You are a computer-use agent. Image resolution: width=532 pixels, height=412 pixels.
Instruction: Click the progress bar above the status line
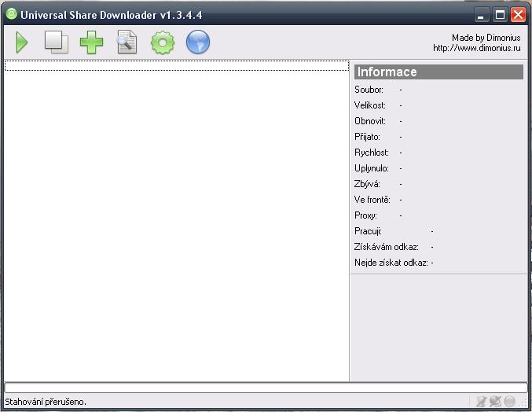click(x=266, y=388)
